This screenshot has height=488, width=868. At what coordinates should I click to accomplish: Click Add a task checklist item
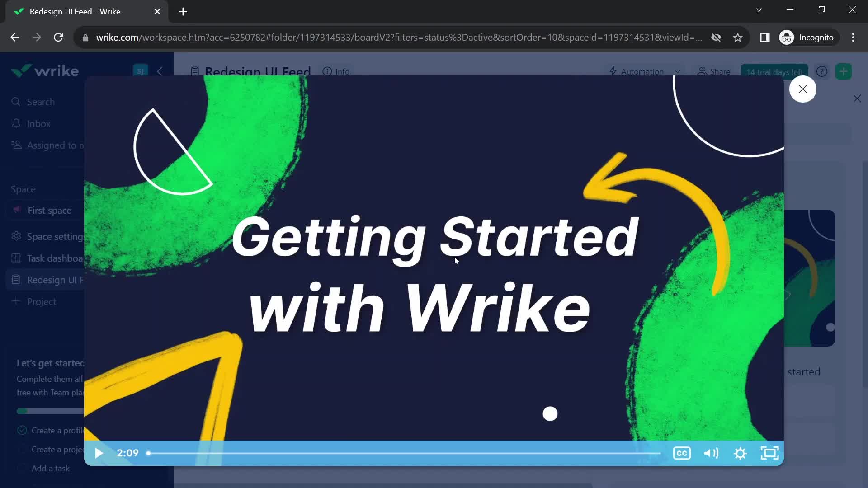pyautogui.click(x=44, y=469)
